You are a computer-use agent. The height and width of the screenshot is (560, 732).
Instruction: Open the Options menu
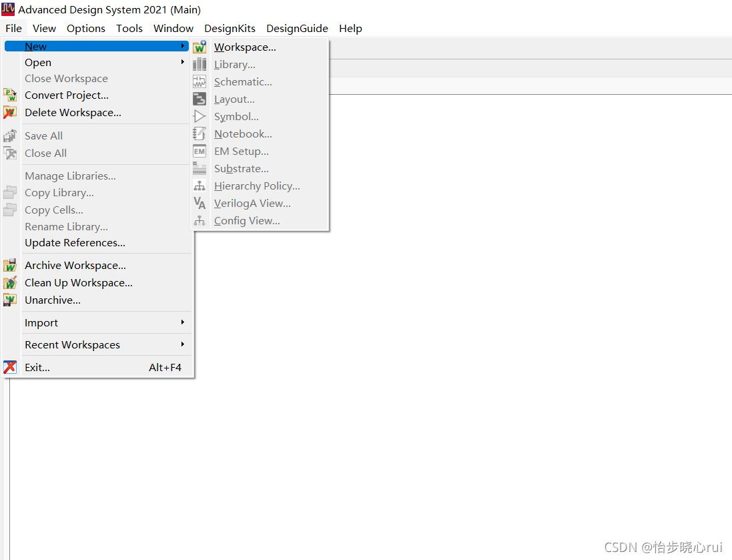[x=86, y=29]
